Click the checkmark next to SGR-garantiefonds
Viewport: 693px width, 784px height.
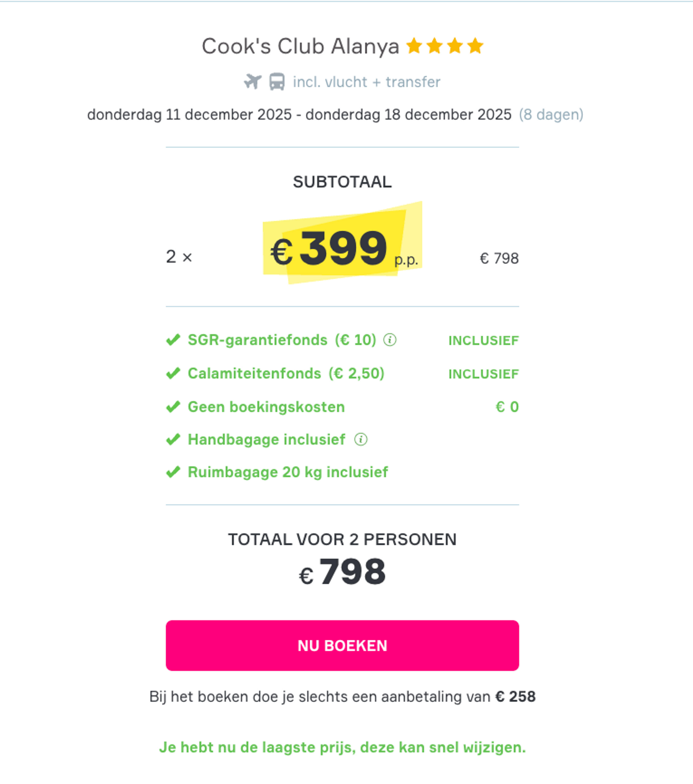coord(173,339)
